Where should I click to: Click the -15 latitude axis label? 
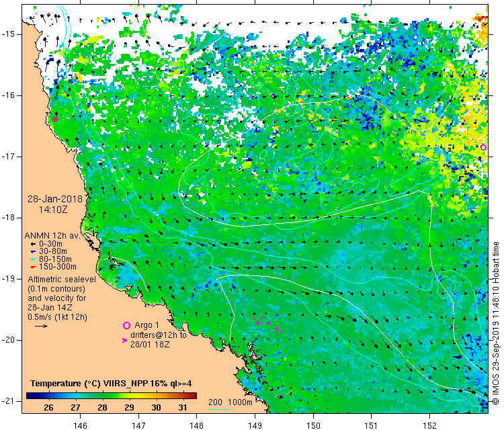tap(7, 34)
